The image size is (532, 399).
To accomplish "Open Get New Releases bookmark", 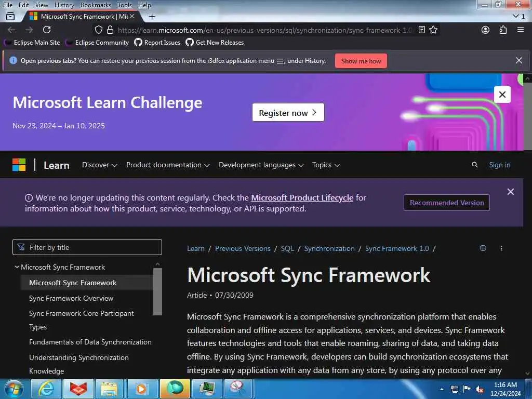I will tap(215, 43).
